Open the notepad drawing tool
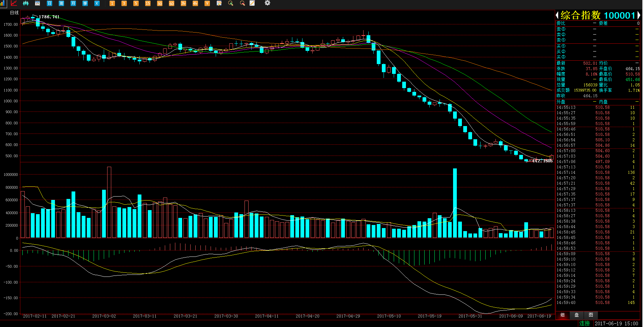The image size is (644, 327). [x=252, y=3]
